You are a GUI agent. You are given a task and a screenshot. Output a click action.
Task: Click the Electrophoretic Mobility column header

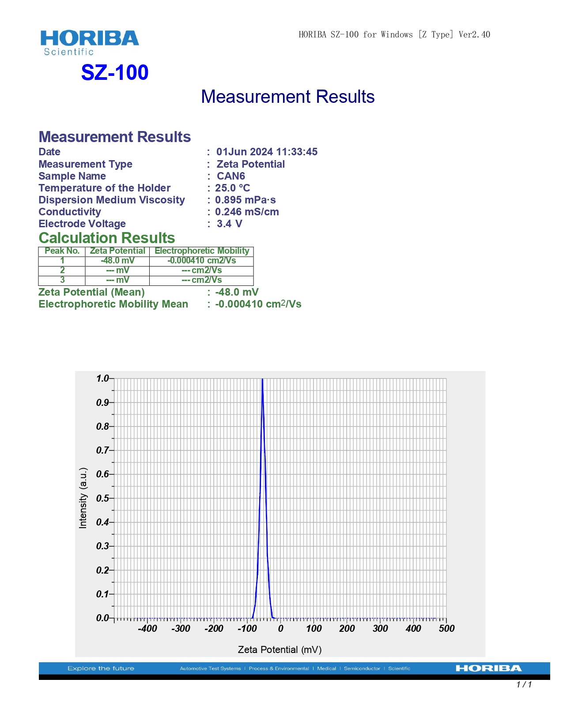click(201, 251)
